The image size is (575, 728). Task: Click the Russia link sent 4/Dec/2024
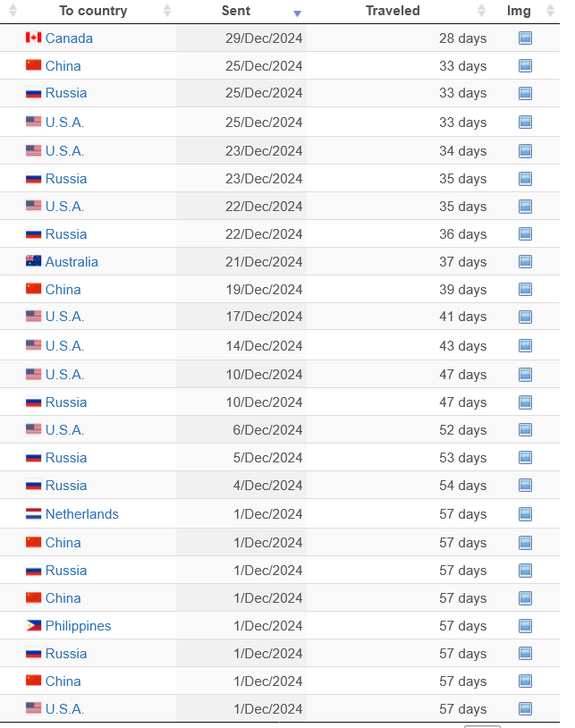(x=66, y=486)
